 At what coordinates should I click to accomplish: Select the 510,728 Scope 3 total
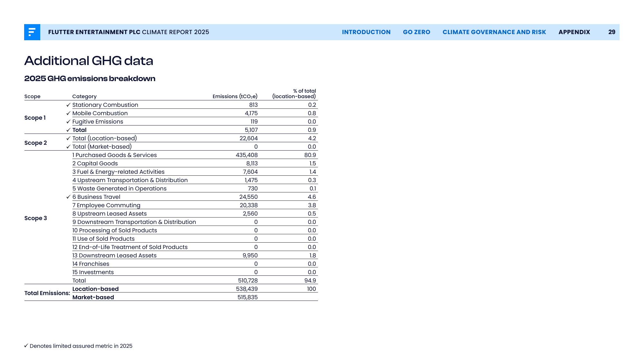(x=248, y=281)
